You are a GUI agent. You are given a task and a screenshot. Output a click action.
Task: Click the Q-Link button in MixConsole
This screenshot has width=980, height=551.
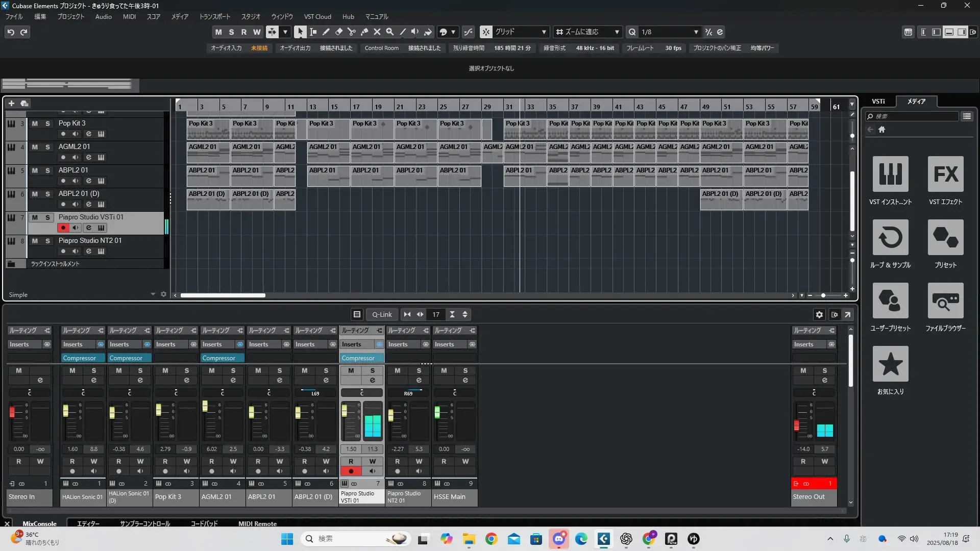382,315
